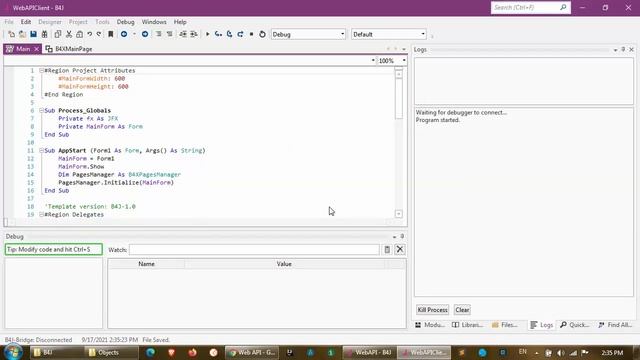Click the Undo toolbar icon
This screenshot has height=360, width=640.
tap(89, 34)
